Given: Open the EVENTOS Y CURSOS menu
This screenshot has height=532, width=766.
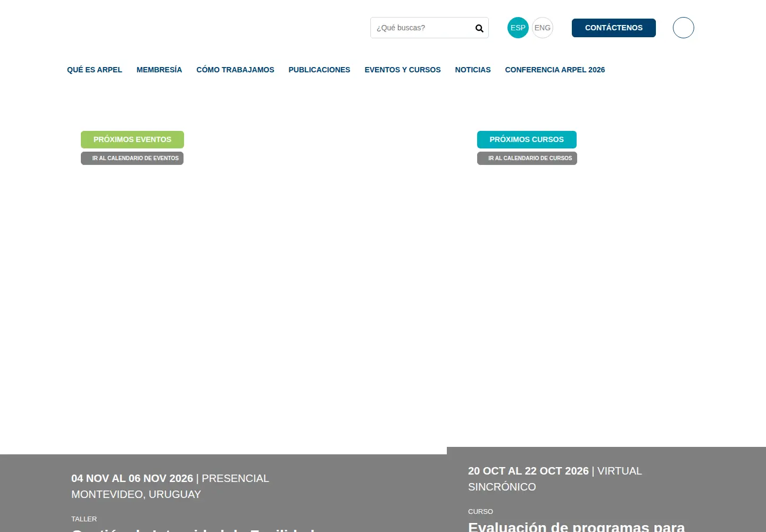Looking at the screenshot, I should (403, 70).
